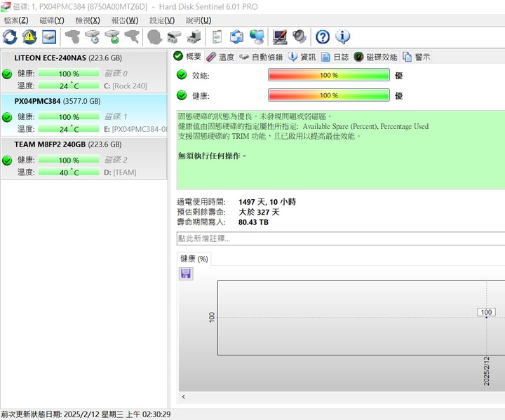Click the speaker sound toolbar icon
Screen dimensions: 505x420
tap(299, 36)
